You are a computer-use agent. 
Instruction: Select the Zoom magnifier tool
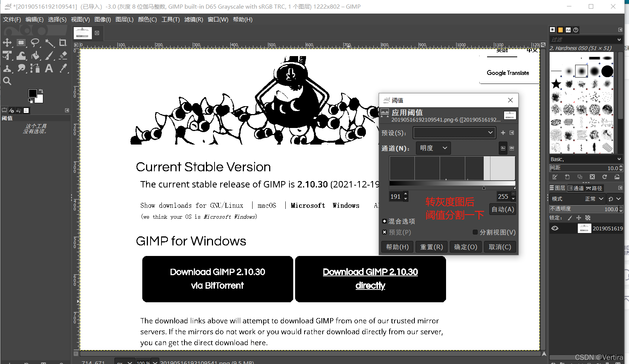click(x=7, y=81)
